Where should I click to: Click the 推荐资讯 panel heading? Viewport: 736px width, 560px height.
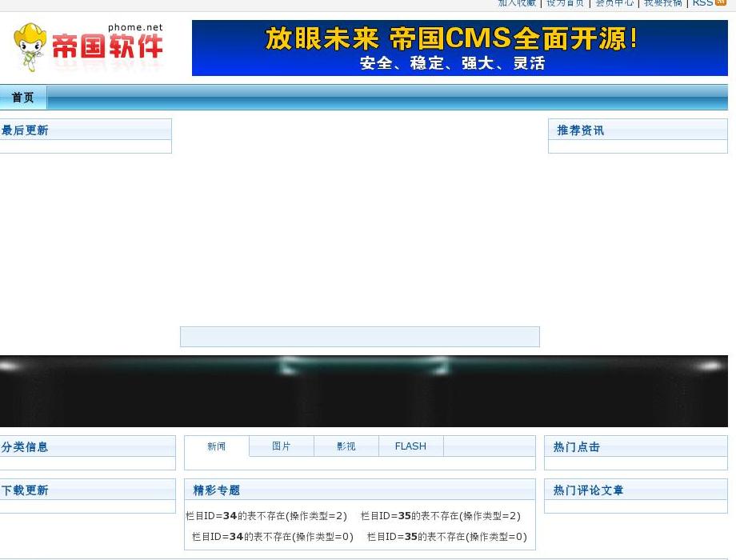[581, 130]
